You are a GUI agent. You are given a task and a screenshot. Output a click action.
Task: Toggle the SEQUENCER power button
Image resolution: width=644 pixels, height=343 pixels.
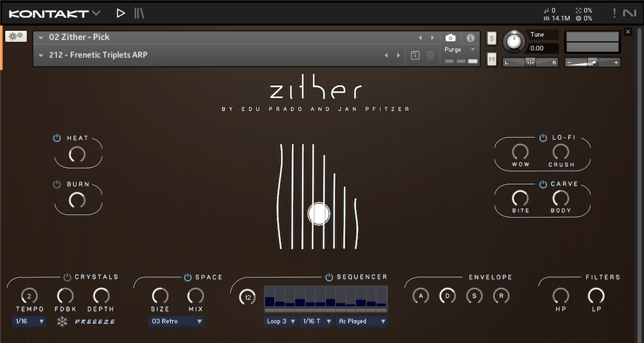coord(328,277)
